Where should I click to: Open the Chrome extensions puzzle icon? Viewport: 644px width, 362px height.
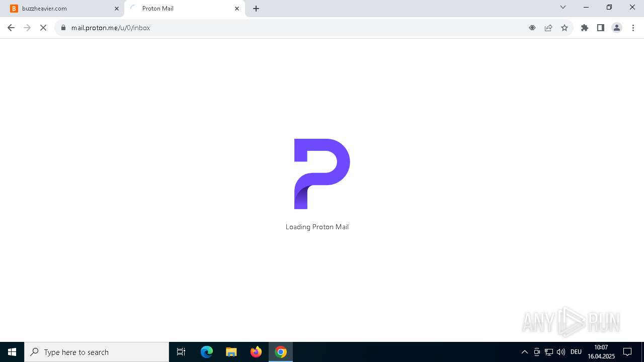pyautogui.click(x=585, y=28)
